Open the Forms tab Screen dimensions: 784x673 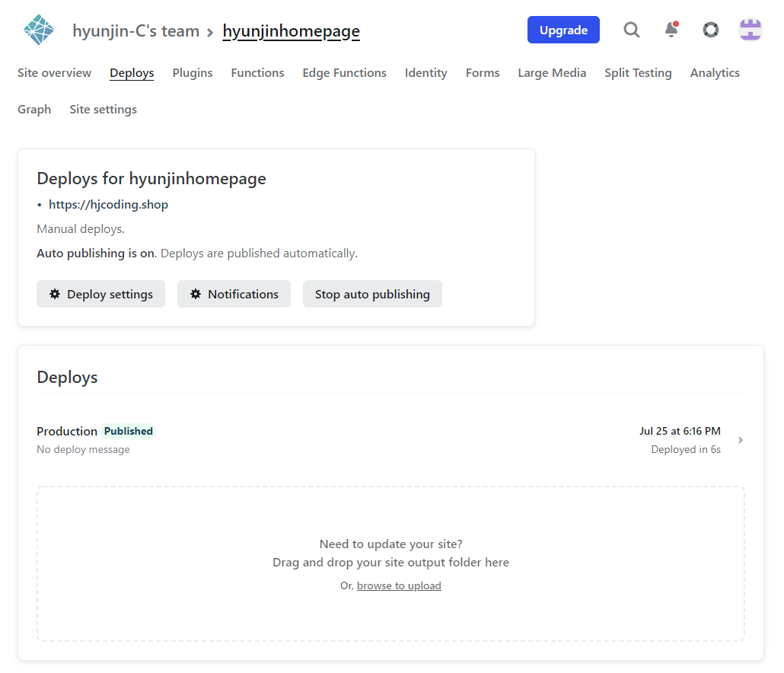(x=483, y=73)
